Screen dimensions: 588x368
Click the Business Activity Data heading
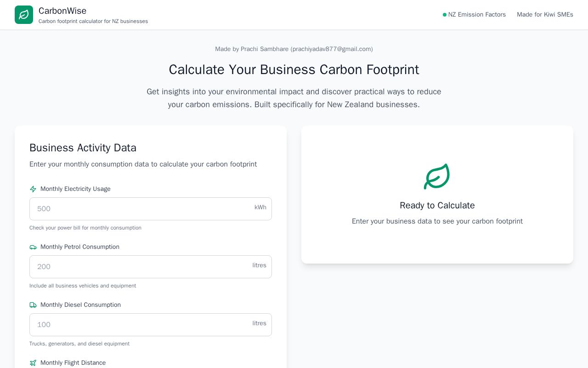click(83, 148)
